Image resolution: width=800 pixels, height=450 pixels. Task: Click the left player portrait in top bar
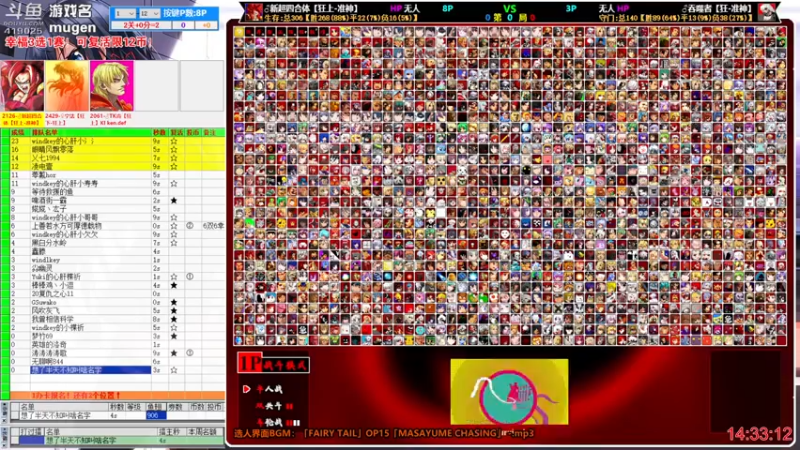click(254, 12)
